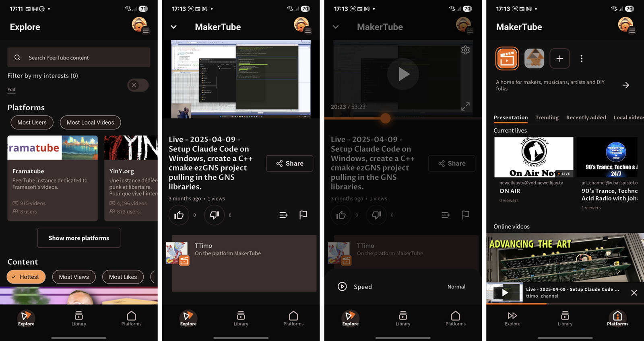
Task: Click the newellijaytv@vod.newellijay.tv channel name
Action: (x=531, y=183)
